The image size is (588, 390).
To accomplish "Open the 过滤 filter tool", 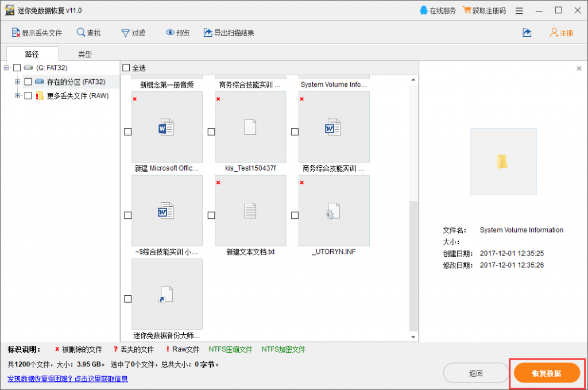I will [x=133, y=33].
